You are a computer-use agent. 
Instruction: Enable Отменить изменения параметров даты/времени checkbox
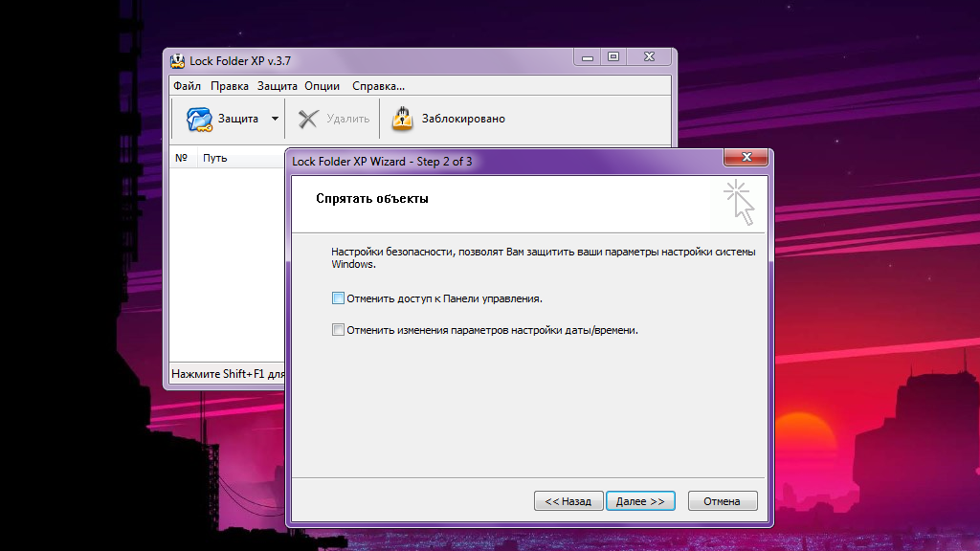pos(338,330)
